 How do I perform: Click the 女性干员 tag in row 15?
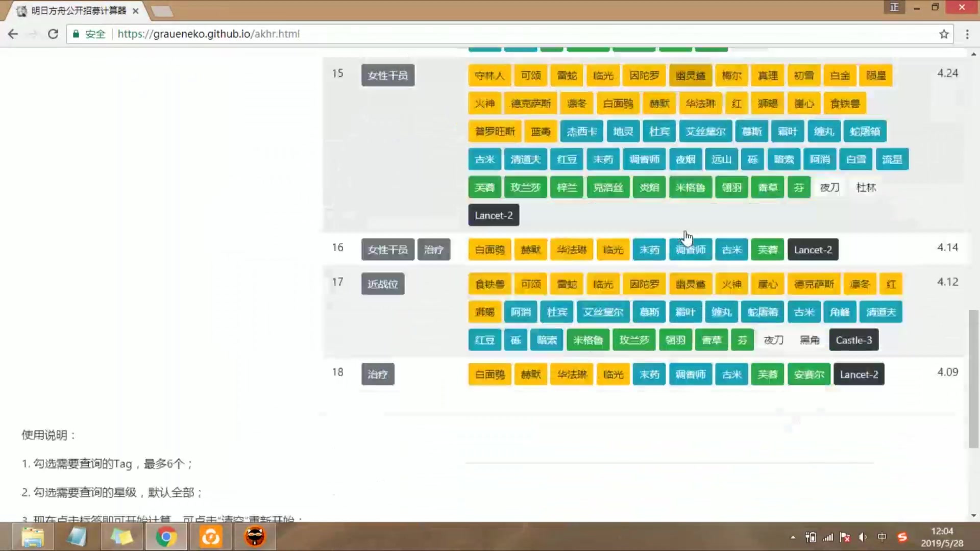(x=388, y=76)
